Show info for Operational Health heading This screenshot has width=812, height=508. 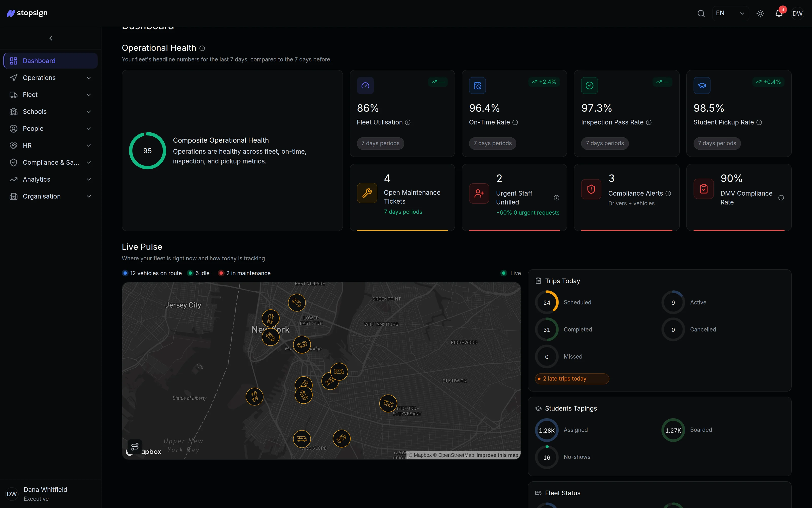point(202,48)
